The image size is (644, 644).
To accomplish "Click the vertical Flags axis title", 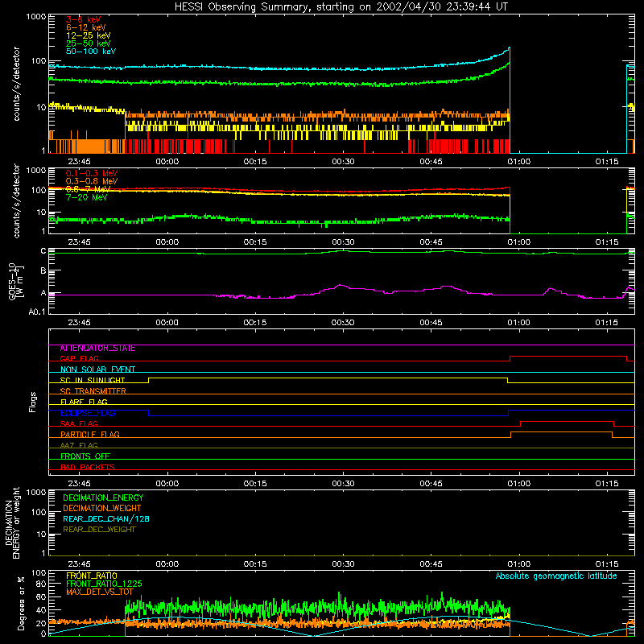I will click(33, 402).
